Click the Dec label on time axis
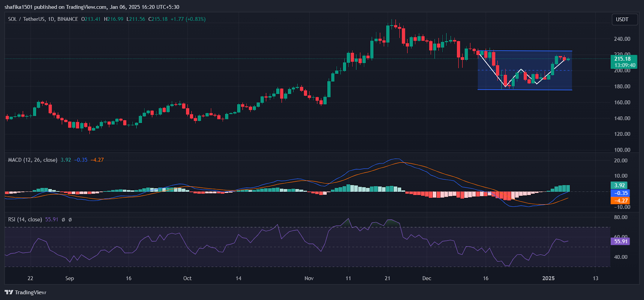Screen dimensions: 644x300 [x=427, y=278]
